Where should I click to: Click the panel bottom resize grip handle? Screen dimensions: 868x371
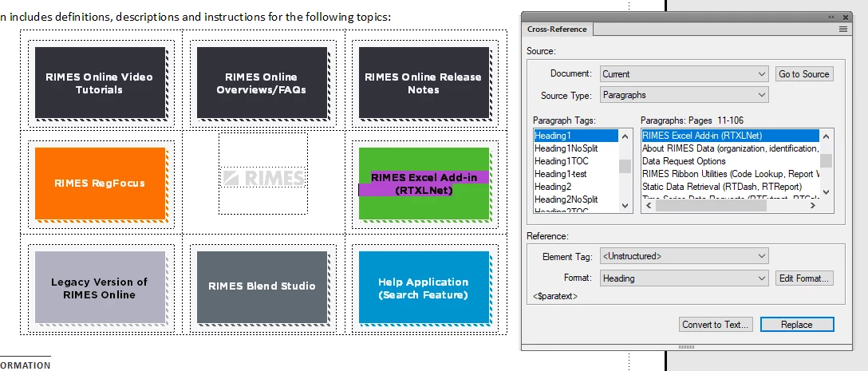pyautogui.click(x=686, y=346)
